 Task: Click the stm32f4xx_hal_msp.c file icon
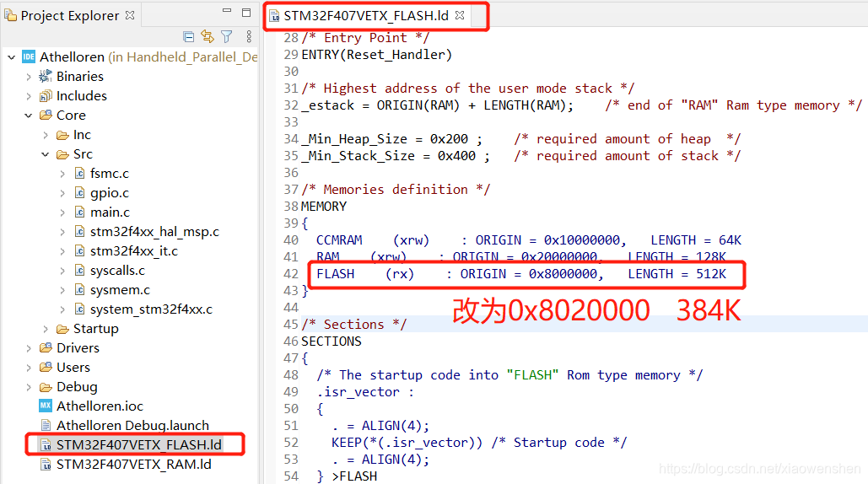coord(79,232)
